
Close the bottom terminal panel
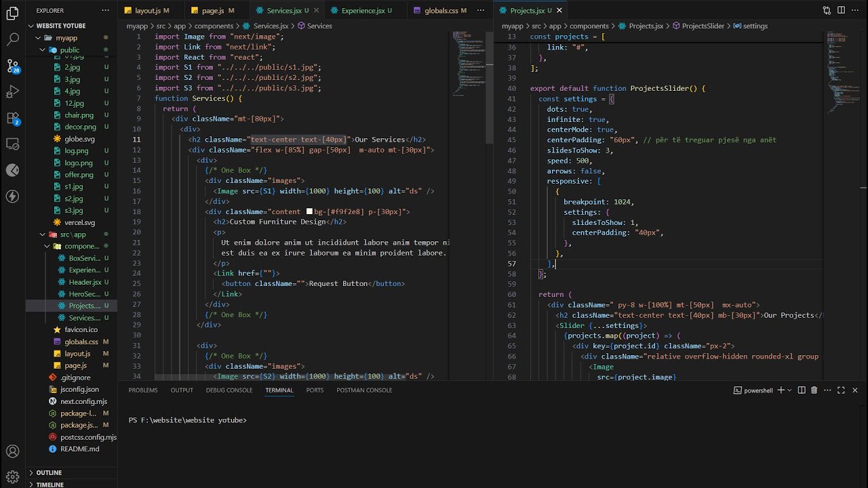[x=855, y=390]
